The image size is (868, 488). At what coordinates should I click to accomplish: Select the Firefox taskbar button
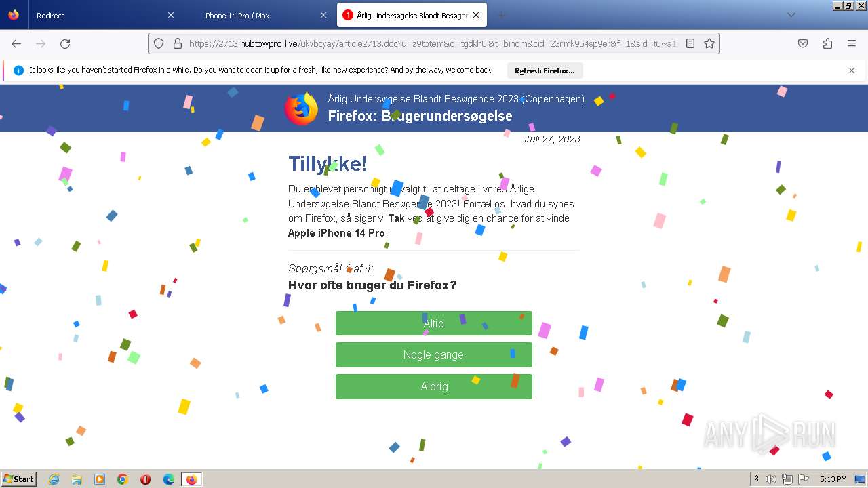pos(192,479)
